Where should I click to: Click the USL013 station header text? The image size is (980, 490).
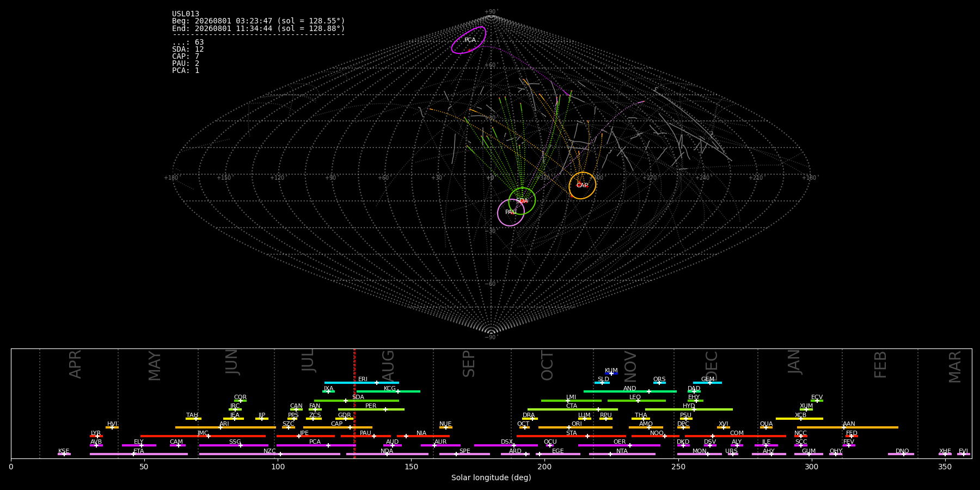[x=186, y=14]
